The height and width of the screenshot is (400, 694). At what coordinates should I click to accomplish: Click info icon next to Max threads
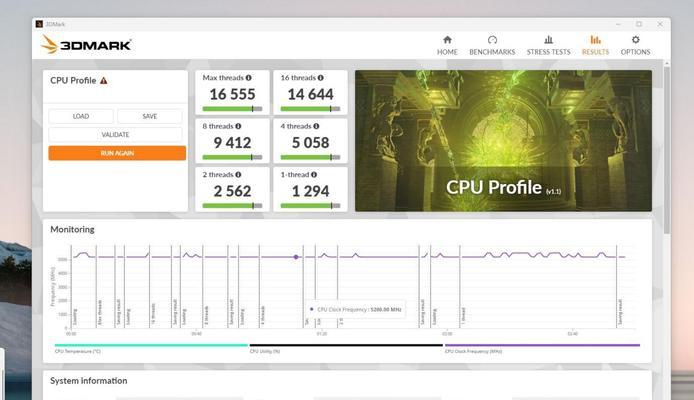pyautogui.click(x=249, y=77)
